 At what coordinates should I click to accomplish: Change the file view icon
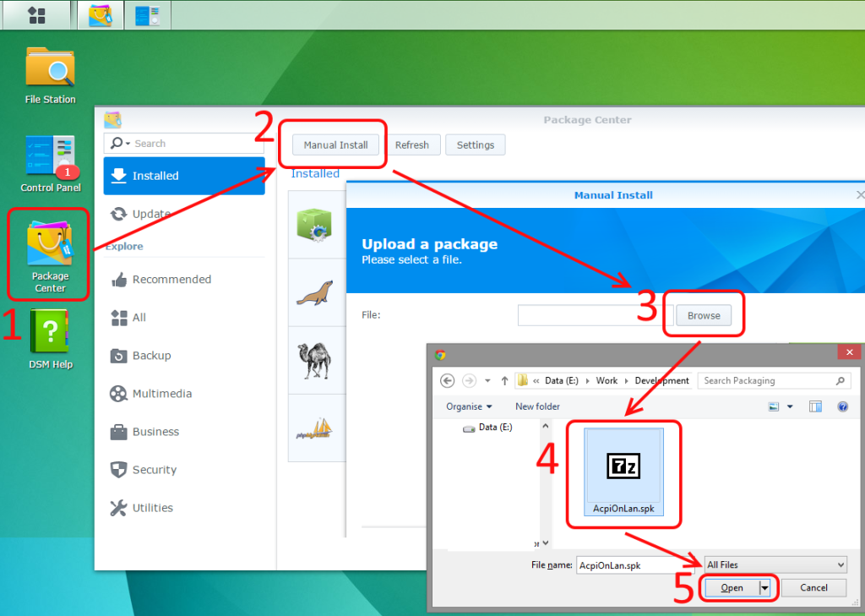774,406
